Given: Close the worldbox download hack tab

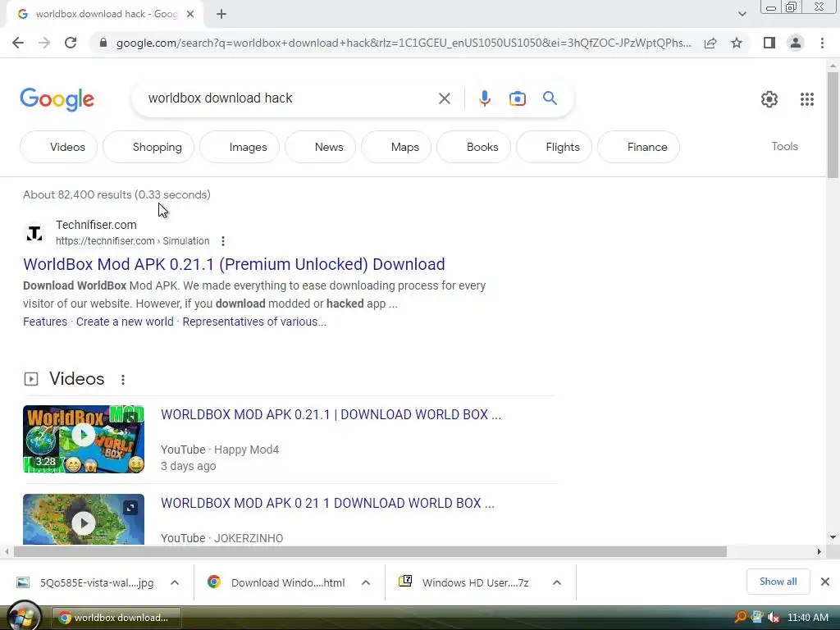Looking at the screenshot, I should pos(190,15).
